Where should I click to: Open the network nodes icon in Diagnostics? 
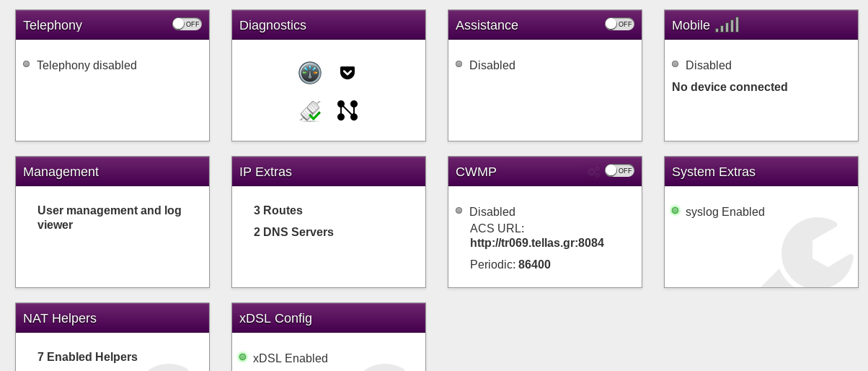pyautogui.click(x=347, y=110)
